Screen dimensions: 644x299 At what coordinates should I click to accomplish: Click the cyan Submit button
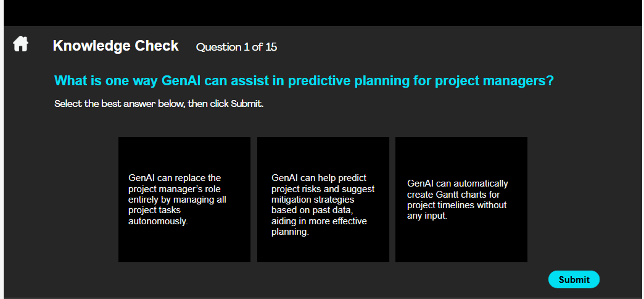click(574, 280)
